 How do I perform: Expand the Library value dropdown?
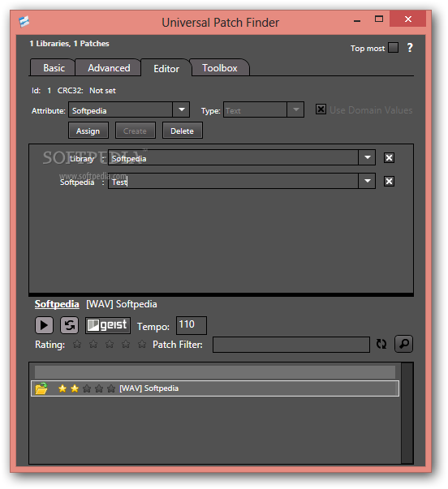(367, 158)
